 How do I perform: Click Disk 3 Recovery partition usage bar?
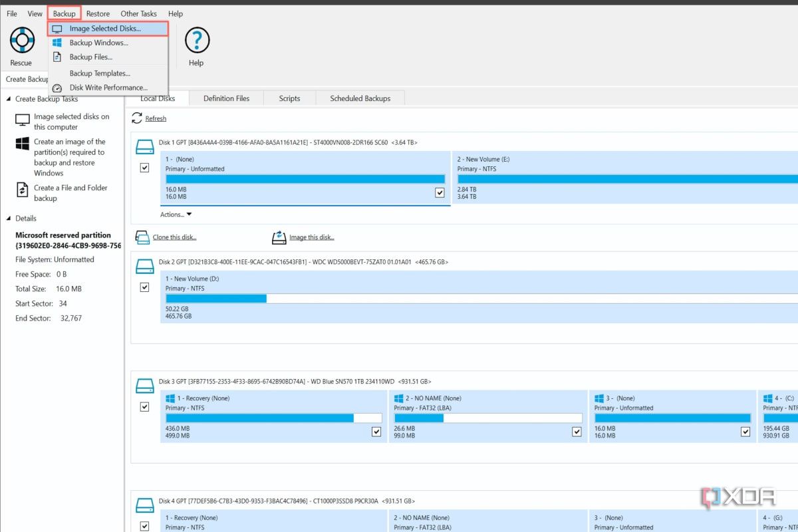pyautogui.click(x=274, y=418)
